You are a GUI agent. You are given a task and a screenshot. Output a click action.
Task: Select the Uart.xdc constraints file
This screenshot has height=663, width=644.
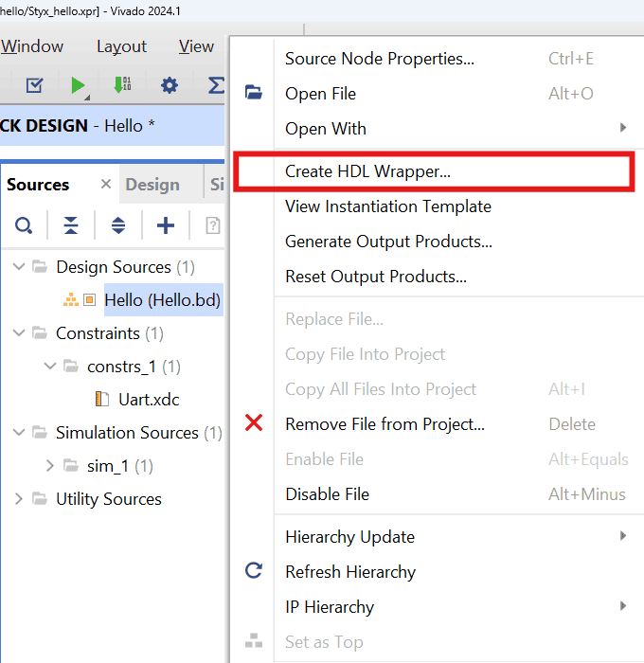coord(149,400)
